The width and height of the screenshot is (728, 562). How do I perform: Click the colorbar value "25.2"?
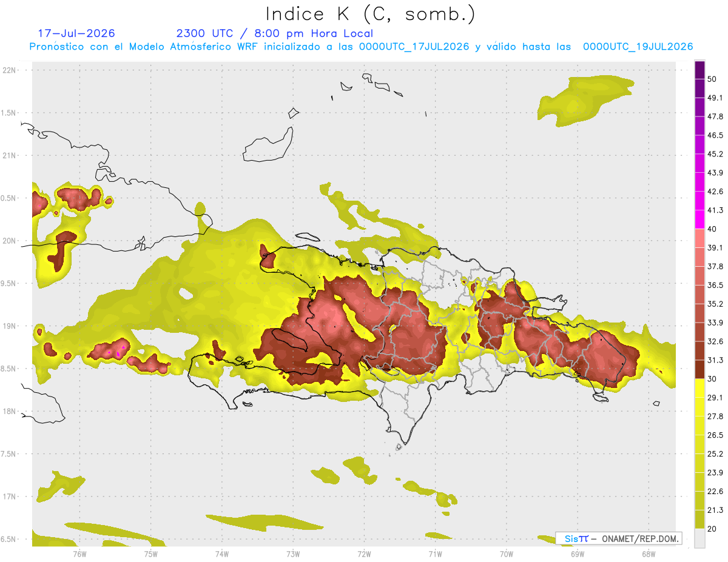coord(715,454)
